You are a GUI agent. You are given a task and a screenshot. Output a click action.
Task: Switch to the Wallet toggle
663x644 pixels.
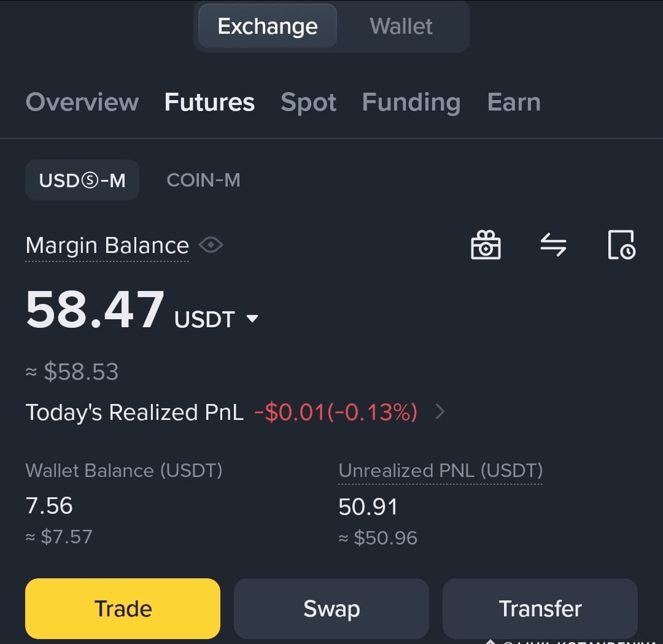401,26
